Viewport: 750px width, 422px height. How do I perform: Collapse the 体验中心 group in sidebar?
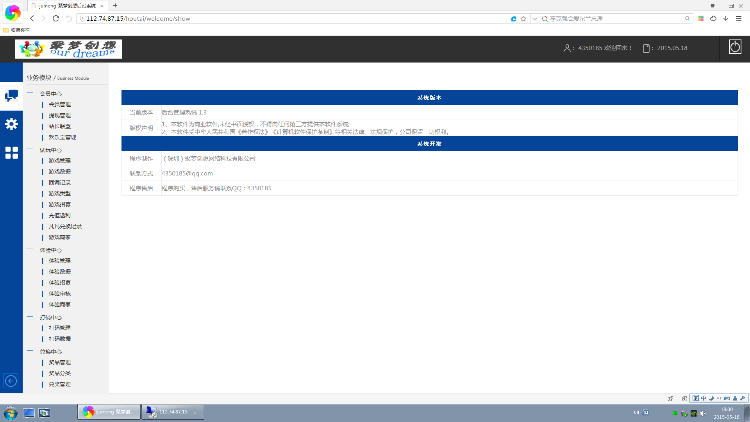tap(30, 249)
